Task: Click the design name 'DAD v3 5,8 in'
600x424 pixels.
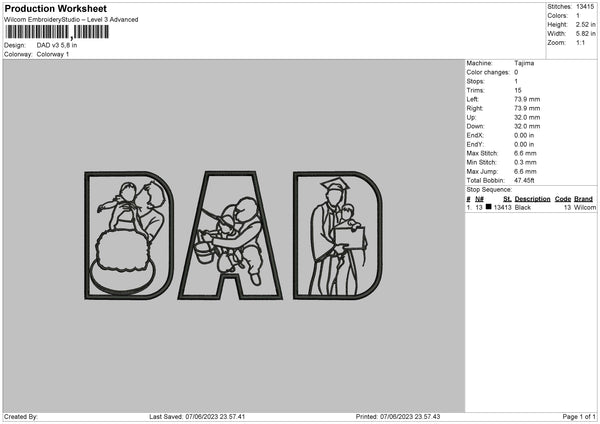Action: click(x=57, y=45)
